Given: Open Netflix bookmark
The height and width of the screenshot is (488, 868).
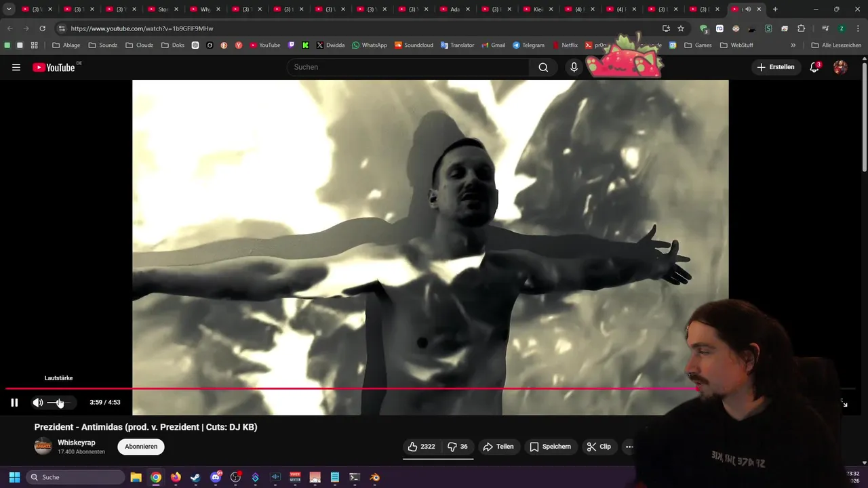Looking at the screenshot, I should point(565,45).
